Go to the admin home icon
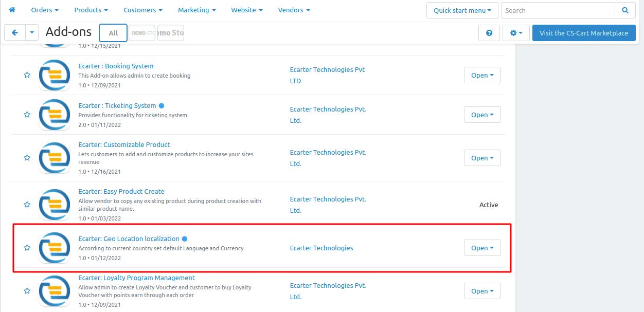 12,10
